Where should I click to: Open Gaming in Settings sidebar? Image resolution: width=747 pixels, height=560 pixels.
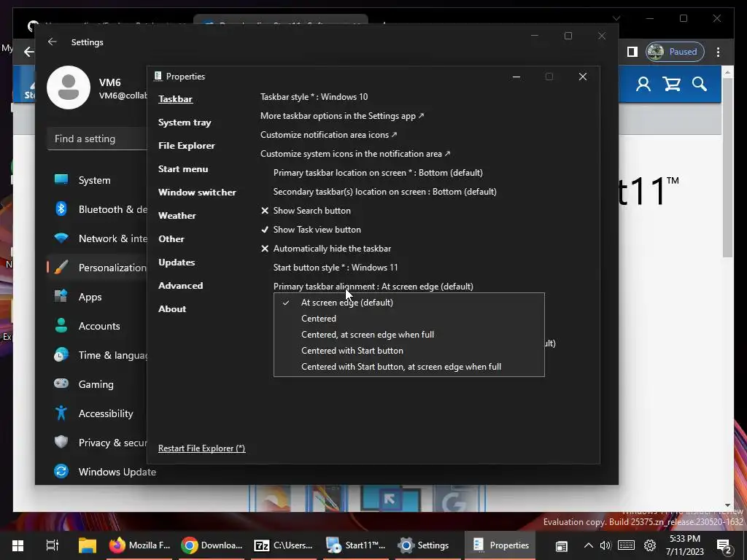point(97,384)
